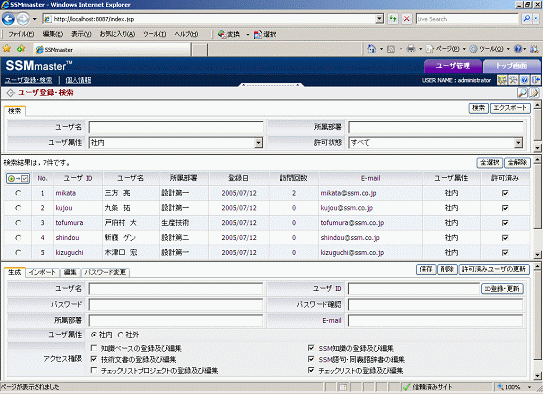This screenshot has height=394, width=543.
Task: Click the Home icon in command bar
Action: pyautogui.click(x=371, y=49)
